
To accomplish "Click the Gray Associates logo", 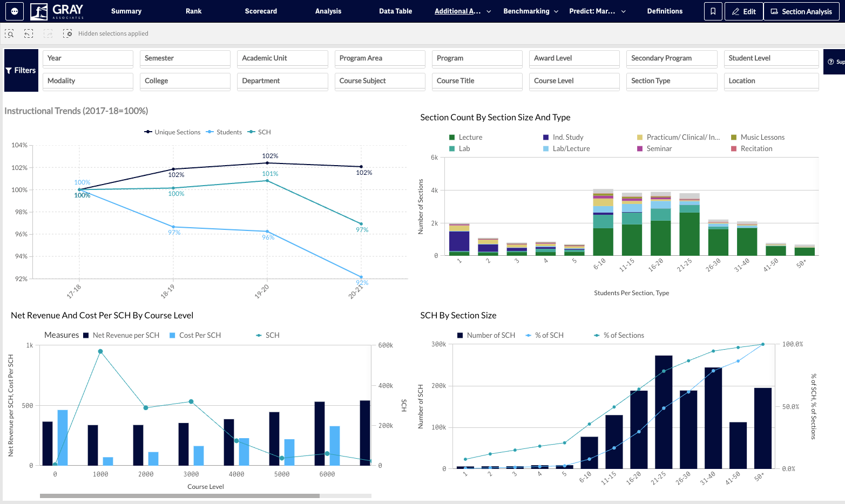I will (x=57, y=11).
